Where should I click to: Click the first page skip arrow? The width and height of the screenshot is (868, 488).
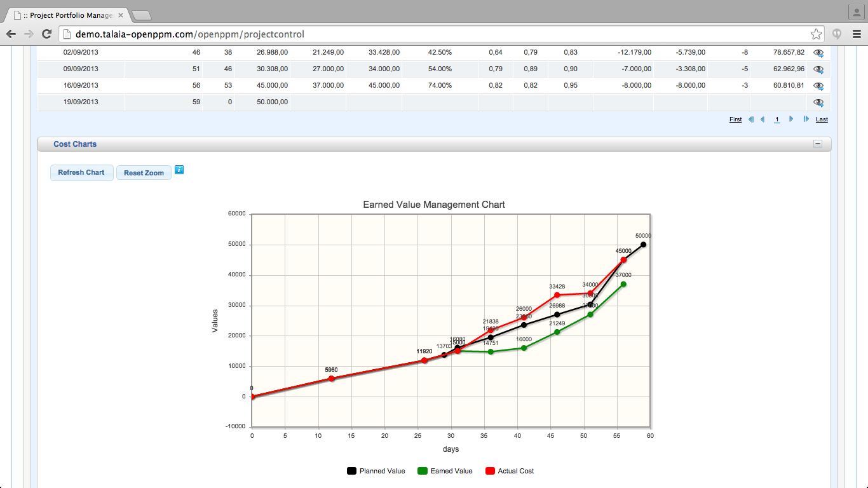click(x=751, y=119)
